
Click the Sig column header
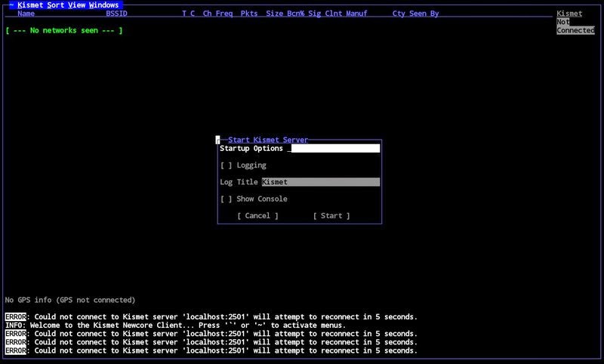[x=315, y=14]
